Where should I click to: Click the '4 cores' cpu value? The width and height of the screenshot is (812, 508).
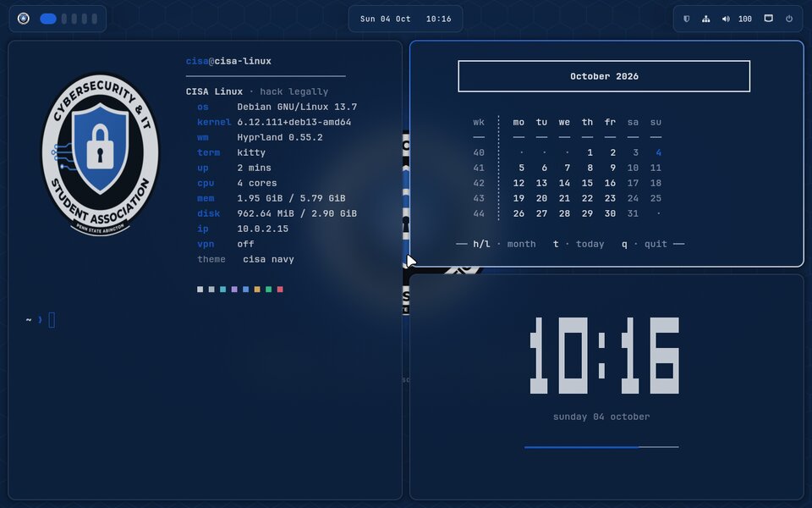[257, 183]
